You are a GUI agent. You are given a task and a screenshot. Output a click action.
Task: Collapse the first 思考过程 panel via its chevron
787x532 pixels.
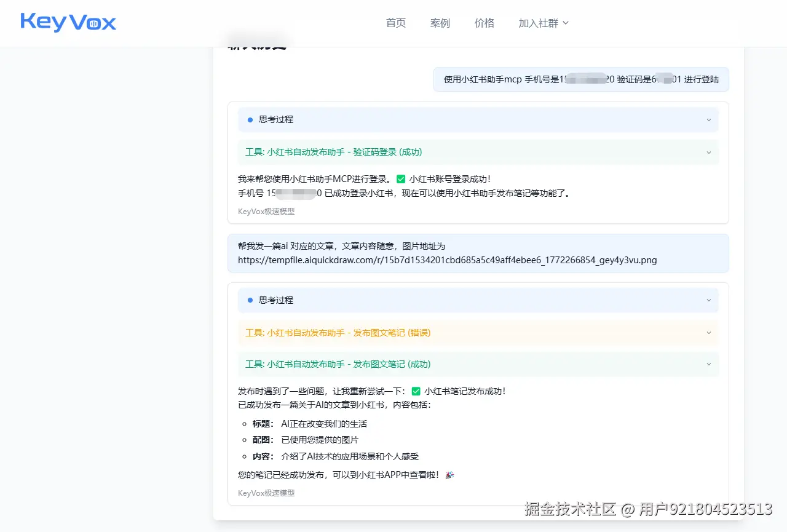(x=708, y=119)
